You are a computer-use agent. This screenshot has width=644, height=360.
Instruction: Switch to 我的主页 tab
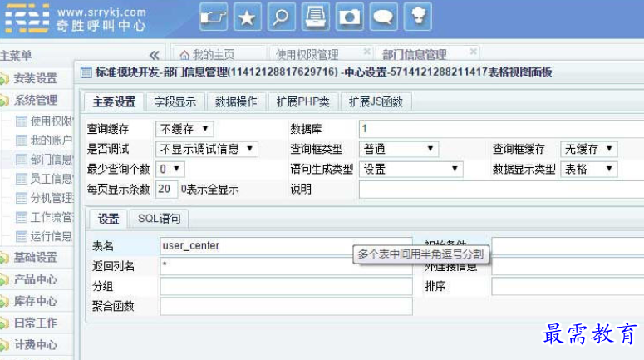click(214, 55)
